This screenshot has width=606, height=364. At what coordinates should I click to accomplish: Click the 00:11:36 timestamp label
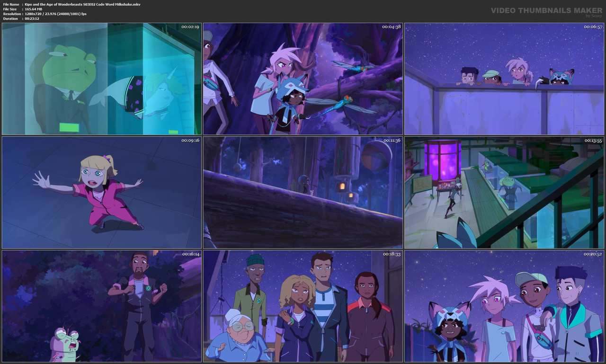(392, 141)
